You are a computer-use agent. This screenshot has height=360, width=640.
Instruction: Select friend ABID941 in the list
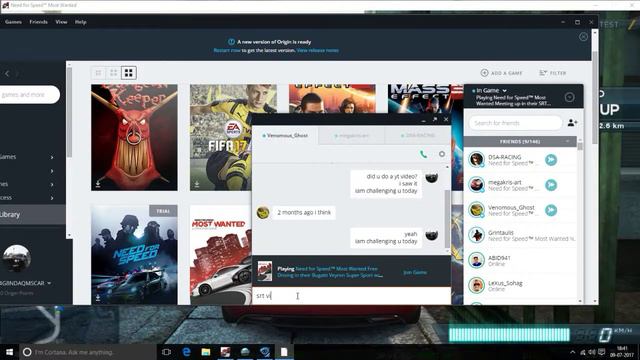(x=520, y=260)
